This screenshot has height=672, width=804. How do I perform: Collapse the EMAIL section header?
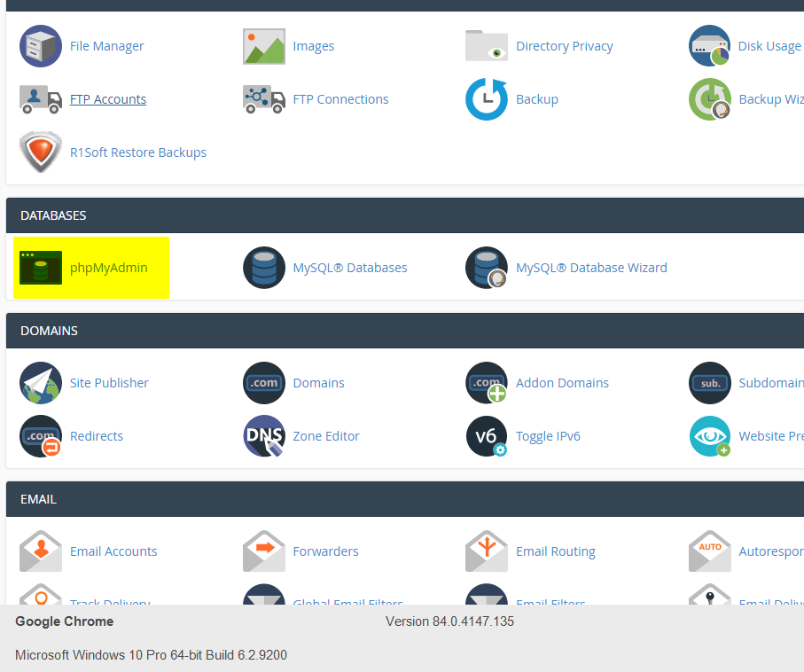click(x=405, y=499)
